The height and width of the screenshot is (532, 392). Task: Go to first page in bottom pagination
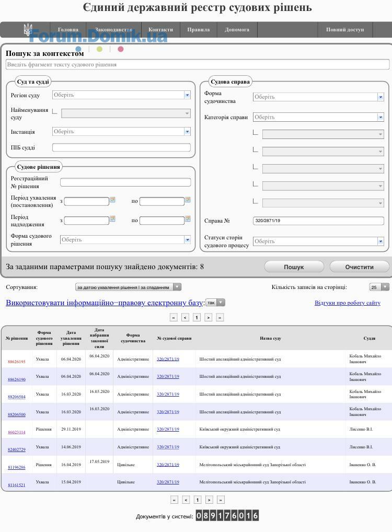click(x=174, y=500)
